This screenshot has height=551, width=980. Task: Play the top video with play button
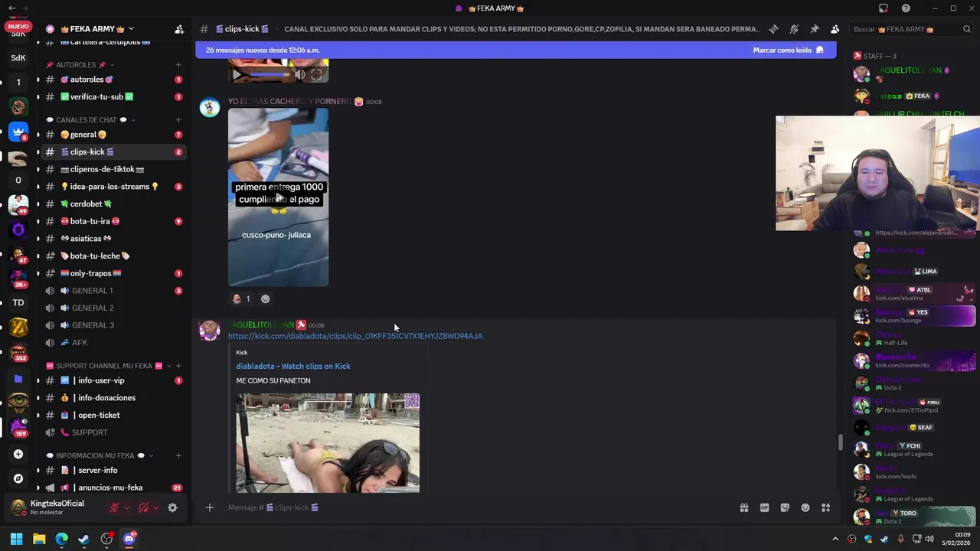pyautogui.click(x=237, y=74)
